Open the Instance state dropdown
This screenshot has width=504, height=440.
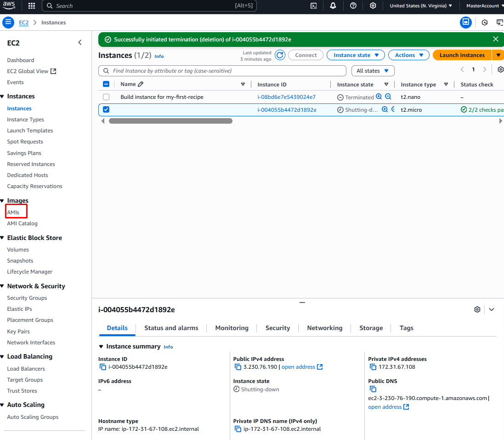point(356,55)
